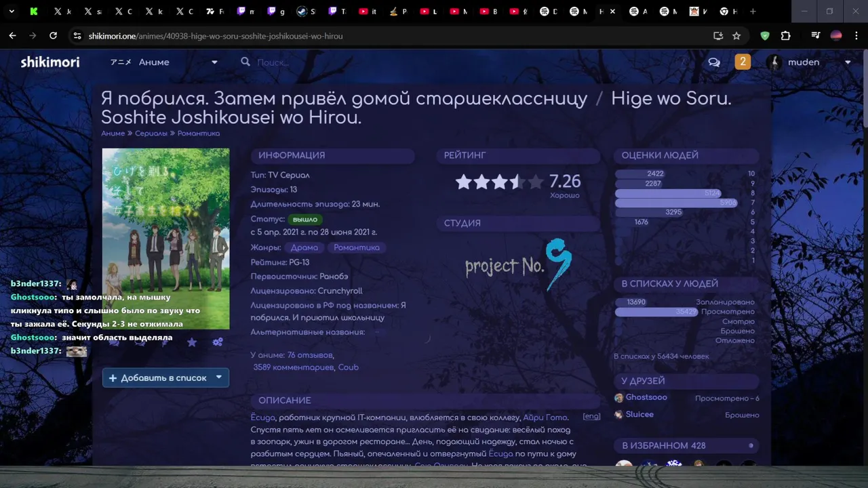Screen dimensions: 868x488
Task: Click the shikimori site logo
Action: pos(50,62)
